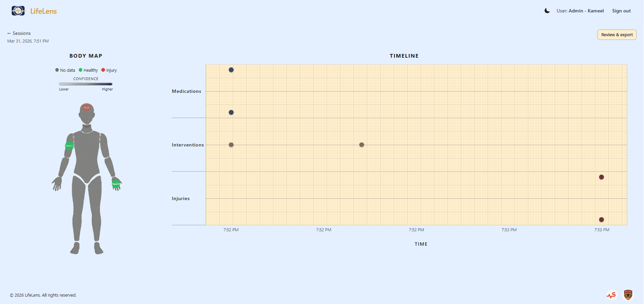Click the upper Medications timeline dot

(x=231, y=70)
